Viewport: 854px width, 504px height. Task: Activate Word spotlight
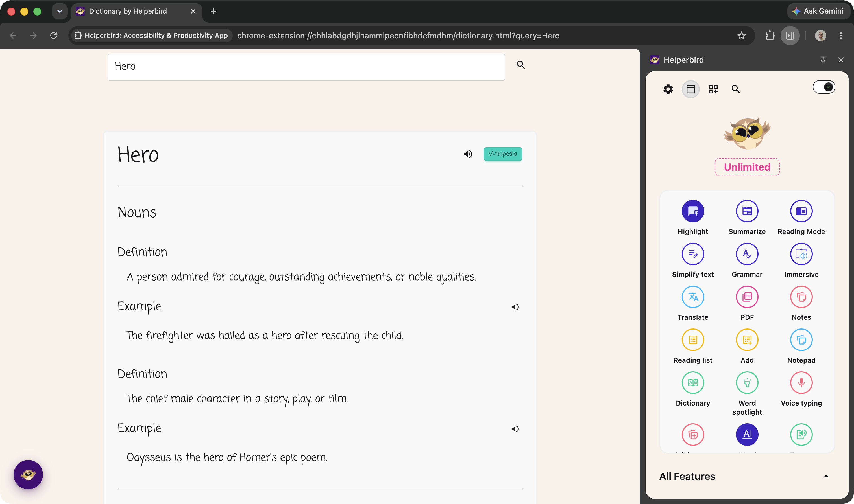pyautogui.click(x=747, y=383)
